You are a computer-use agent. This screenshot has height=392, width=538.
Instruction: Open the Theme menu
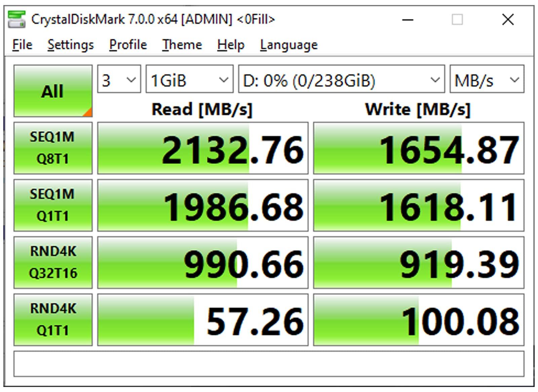pyautogui.click(x=182, y=45)
